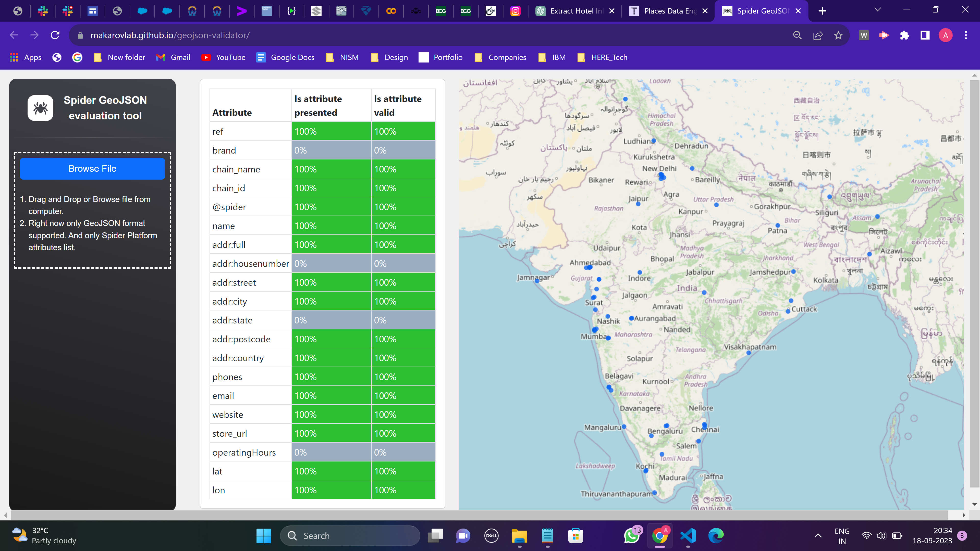Click the blue map marker at Thiruvananthapuram
Screen dimensions: 980x551
pyautogui.click(x=655, y=493)
